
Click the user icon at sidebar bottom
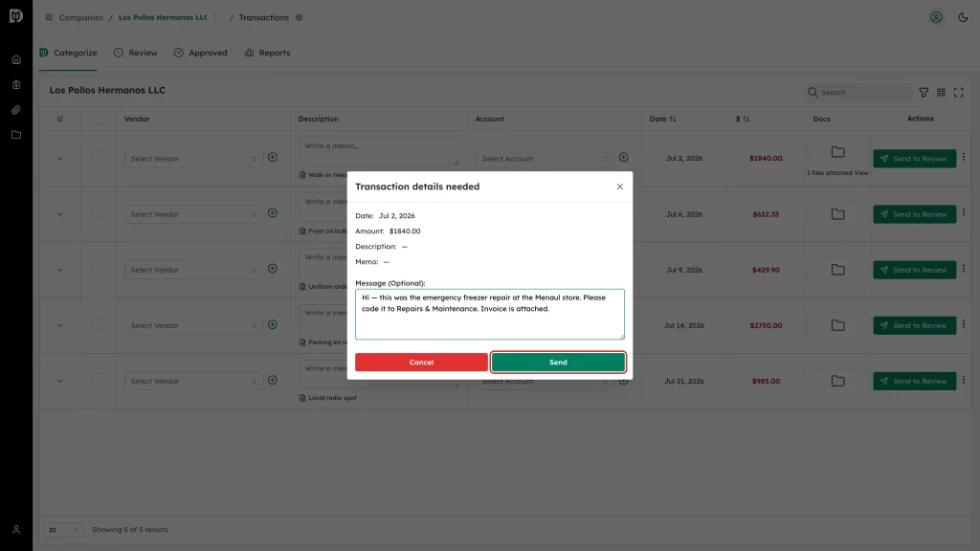click(16, 530)
